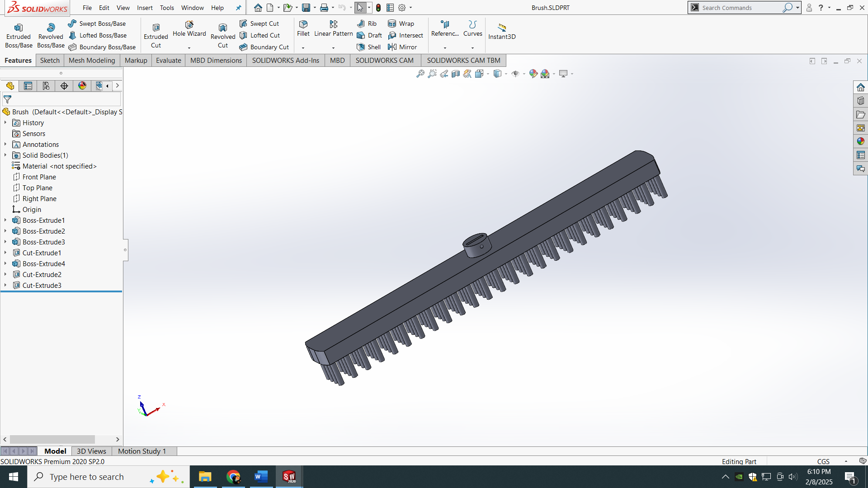The image size is (868, 488).
Task: Open Google Chrome from the taskbar
Action: pyautogui.click(x=233, y=477)
